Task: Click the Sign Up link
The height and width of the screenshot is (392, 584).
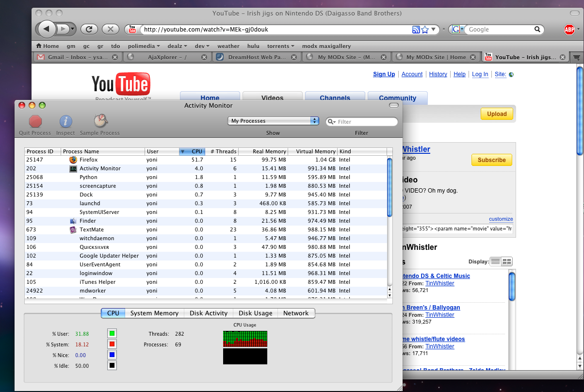Action: [x=384, y=74]
